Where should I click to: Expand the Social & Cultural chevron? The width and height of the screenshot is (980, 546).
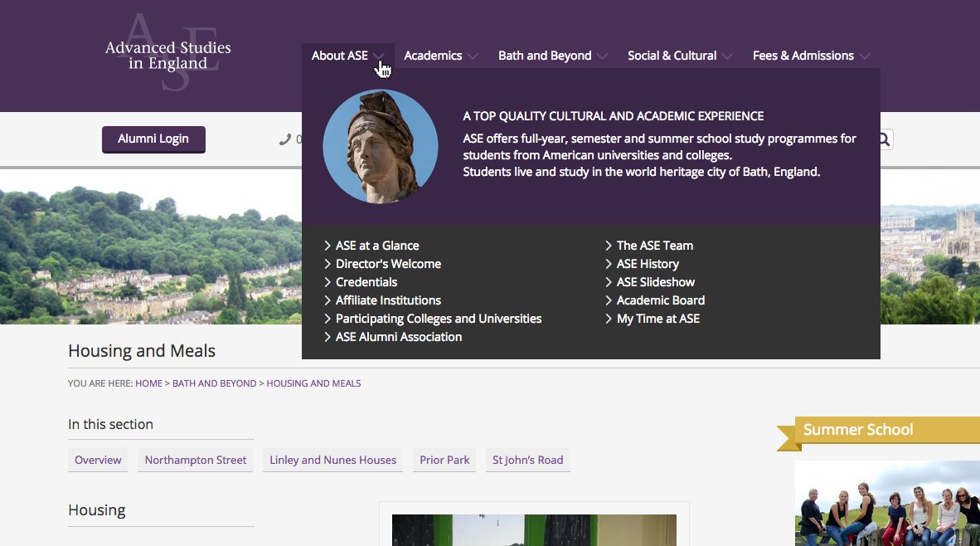point(727,56)
